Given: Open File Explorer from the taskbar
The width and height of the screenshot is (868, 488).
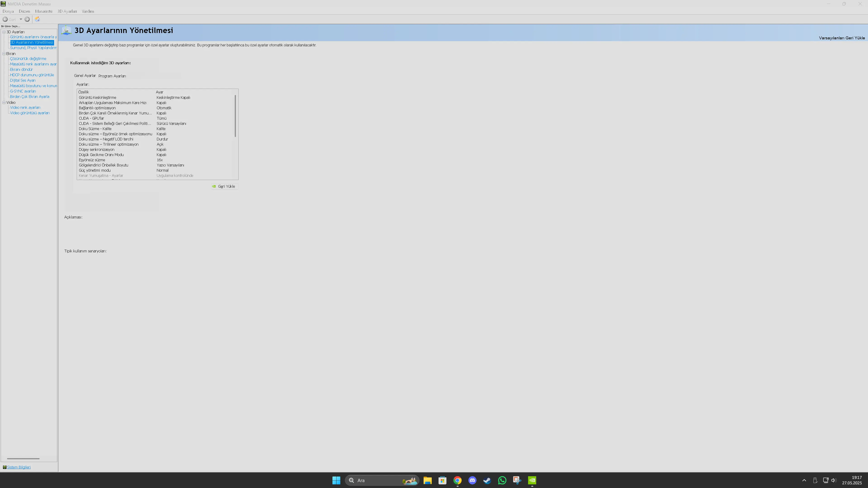Looking at the screenshot, I should coord(427,480).
